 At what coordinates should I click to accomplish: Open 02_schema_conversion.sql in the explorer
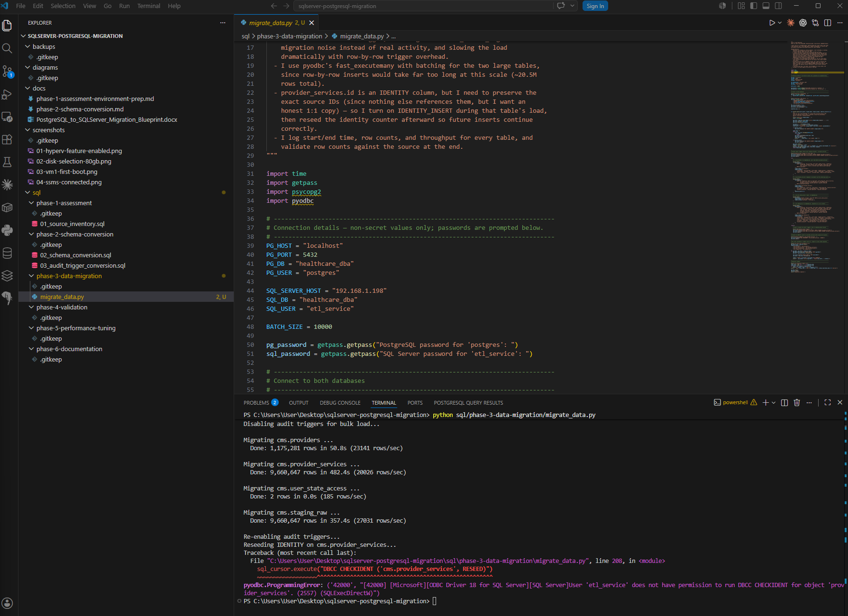pyautogui.click(x=76, y=255)
